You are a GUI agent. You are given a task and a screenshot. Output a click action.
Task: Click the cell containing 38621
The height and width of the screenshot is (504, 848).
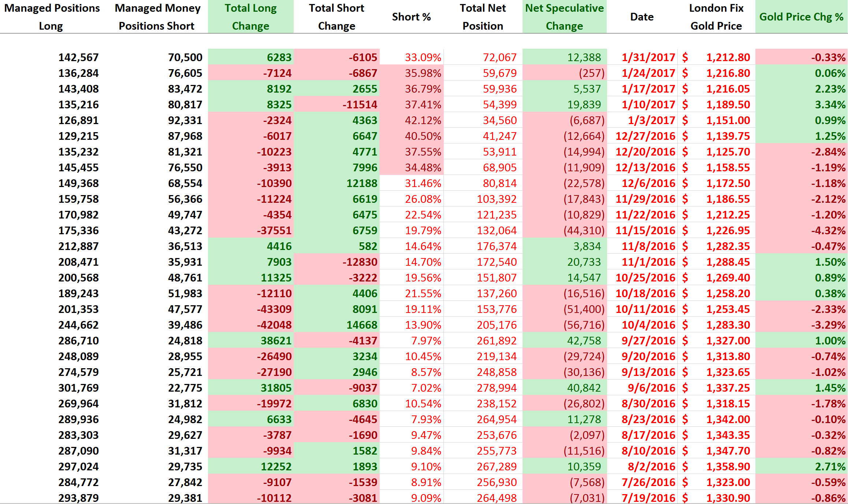click(x=251, y=340)
